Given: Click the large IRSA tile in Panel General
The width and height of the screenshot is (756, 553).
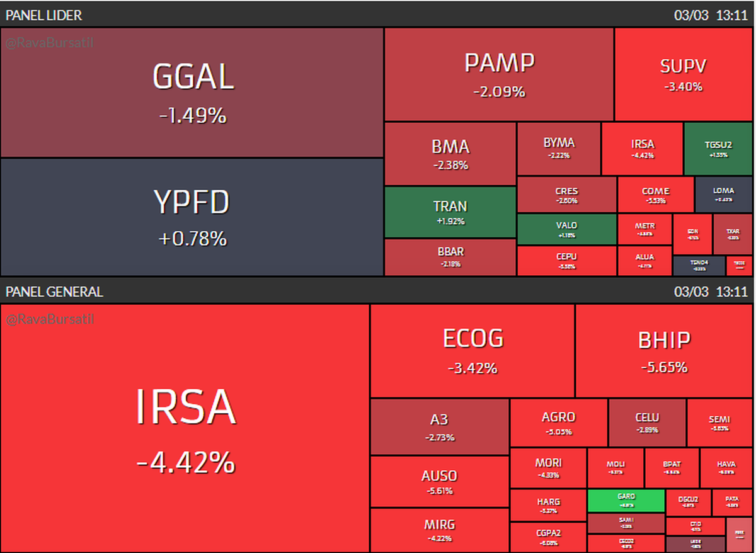Looking at the screenshot, I should [x=185, y=428].
